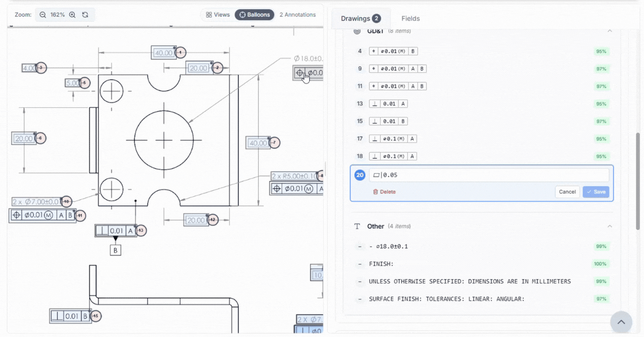Zoom out with the magnifier minus icon
The image size is (644, 337).
pyautogui.click(x=43, y=15)
